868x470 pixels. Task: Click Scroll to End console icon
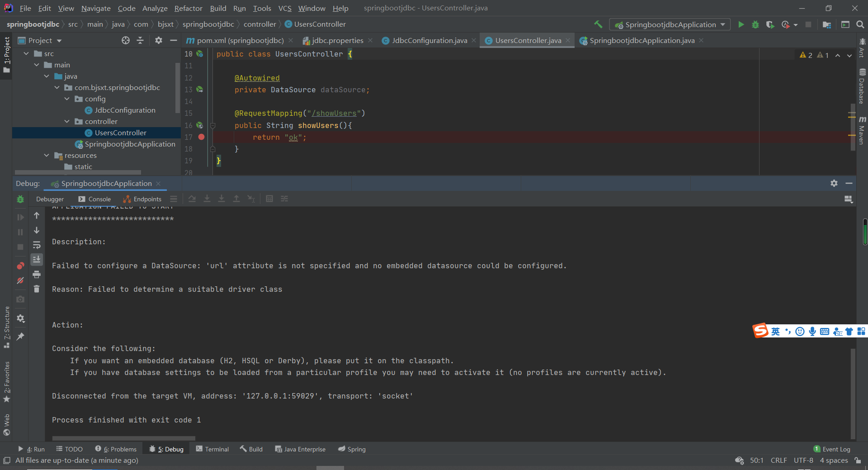37,259
